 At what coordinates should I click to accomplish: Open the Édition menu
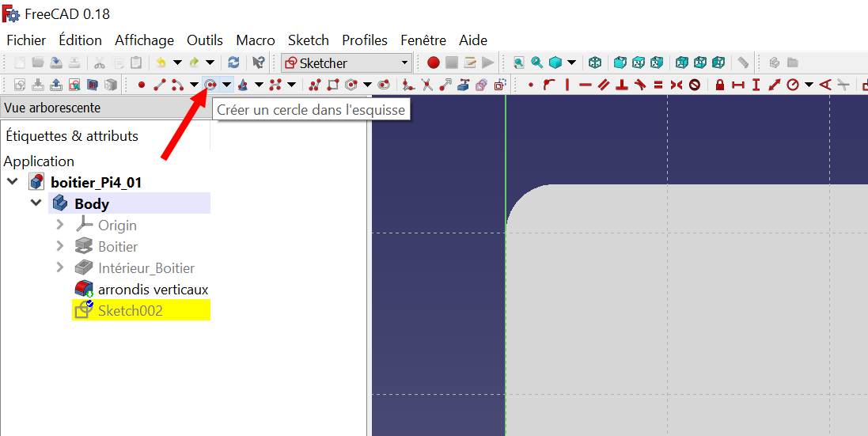coord(80,40)
